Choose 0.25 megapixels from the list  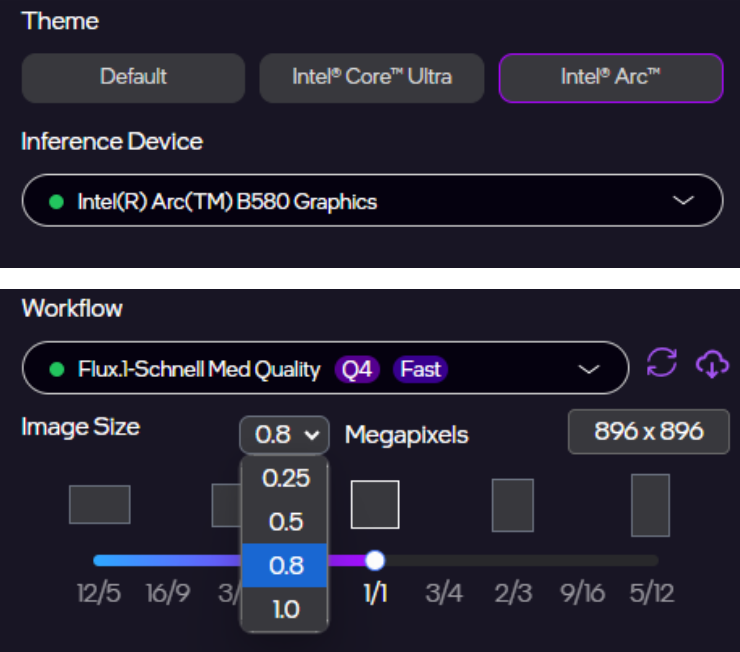(285, 478)
